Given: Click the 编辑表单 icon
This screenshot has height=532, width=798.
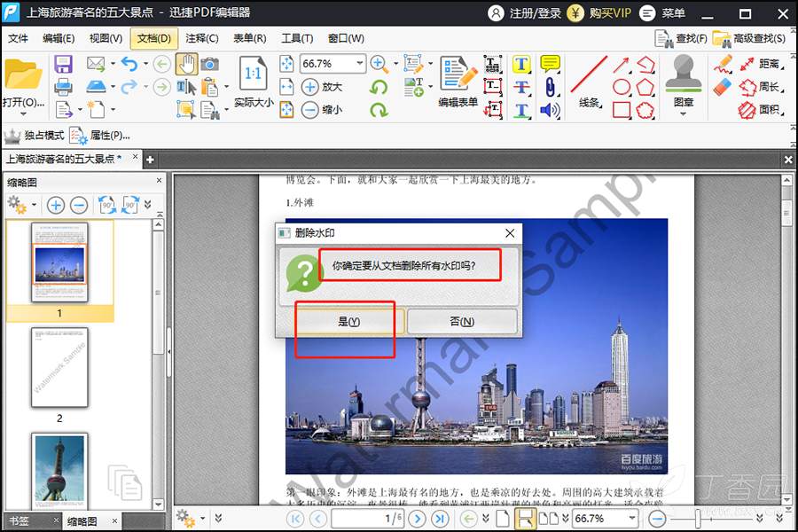Looking at the screenshot, I should click(458, 74).
